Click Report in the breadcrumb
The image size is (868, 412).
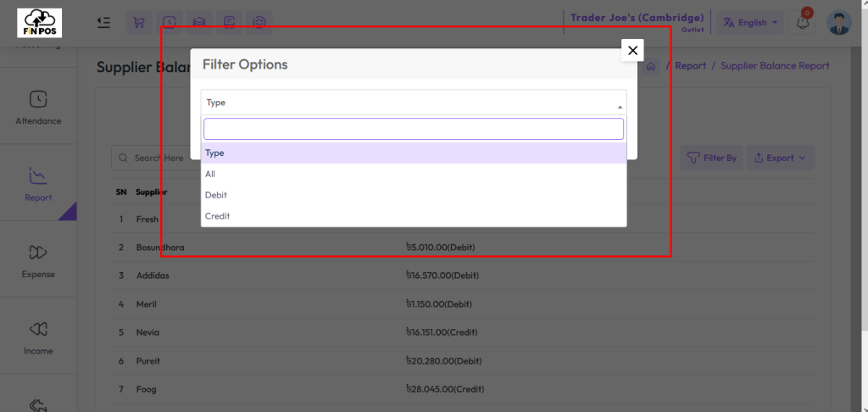tap(690, 66)
